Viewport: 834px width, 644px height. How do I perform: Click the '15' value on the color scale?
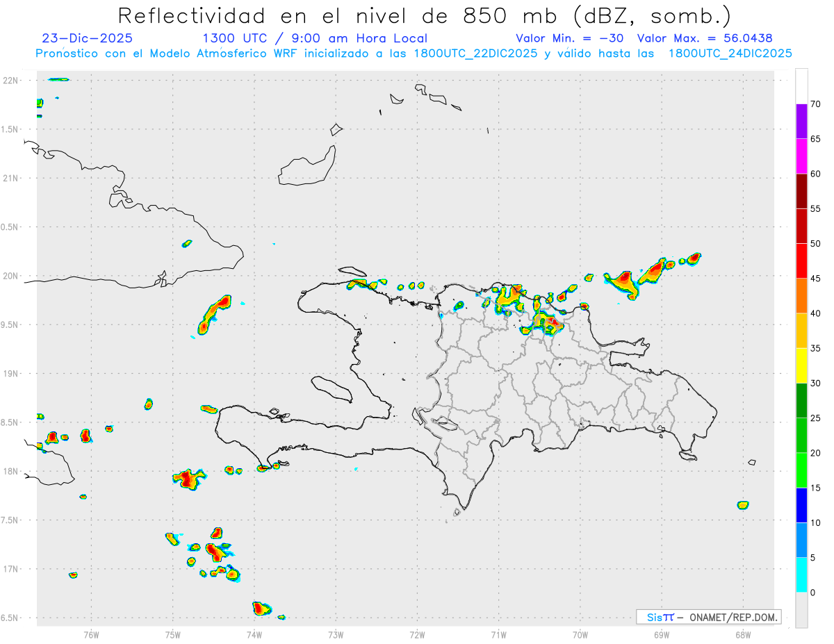(x=816, y=488)
